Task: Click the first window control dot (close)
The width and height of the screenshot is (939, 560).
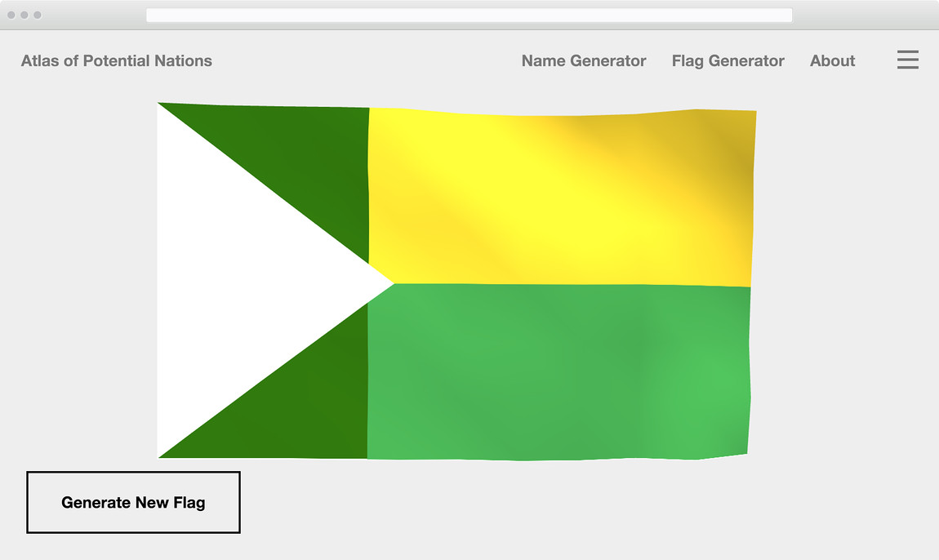Action: (x=11, y=15)
